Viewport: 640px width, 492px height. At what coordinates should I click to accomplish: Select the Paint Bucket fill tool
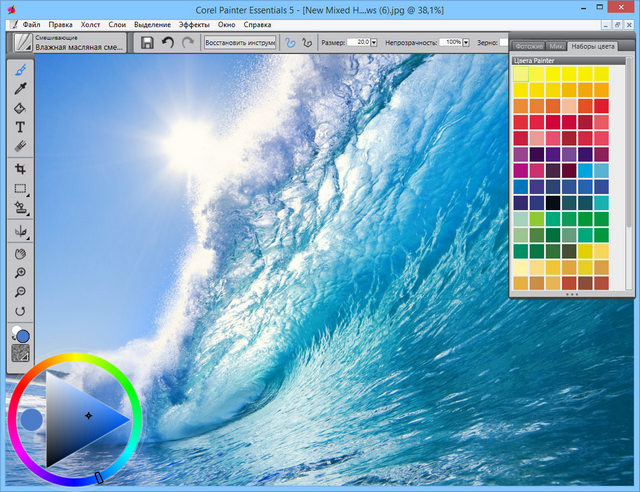(20, 108)
